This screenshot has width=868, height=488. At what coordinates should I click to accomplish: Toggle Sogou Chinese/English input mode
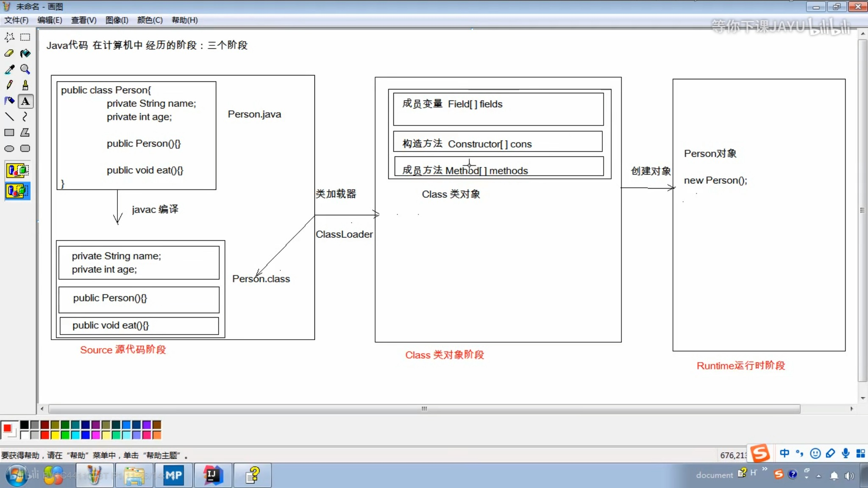coord(785,453)
